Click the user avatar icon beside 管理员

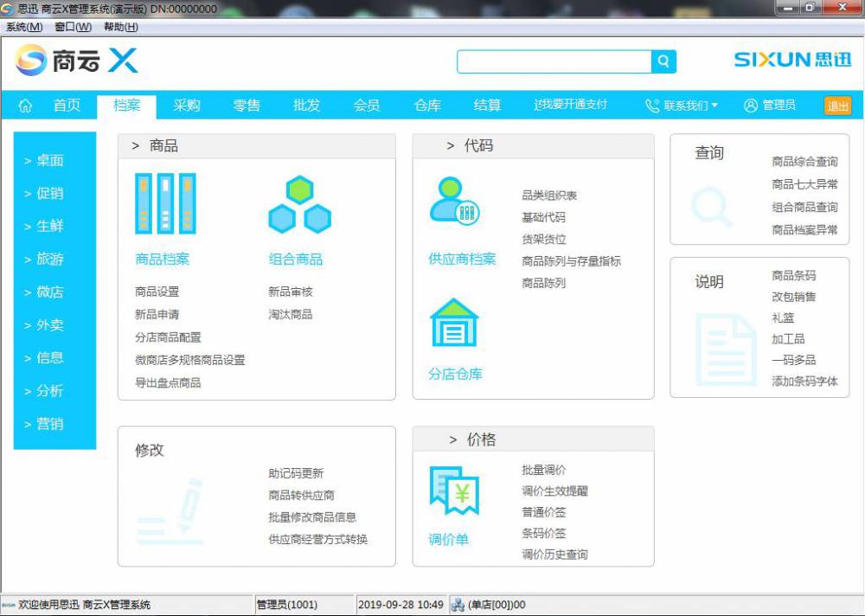pyautogui.click(x=750, y=106)
